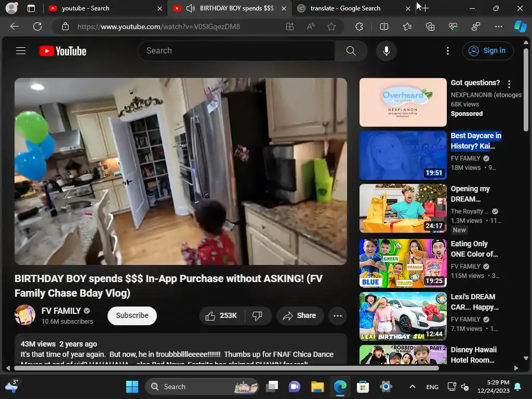The image size is (532, 399).
Task: Refresh the current page
Action: click(37, 26)
